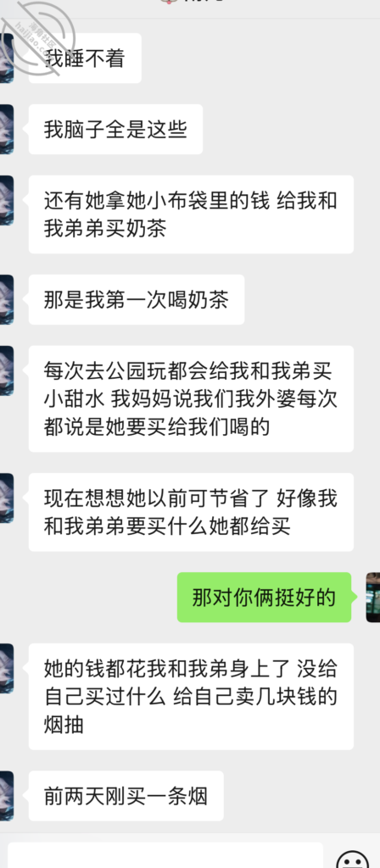This screenshot has height=868, width=380.
Task: Tap avatar next to "每次去公园玩" message
Action: coord(7,370)
